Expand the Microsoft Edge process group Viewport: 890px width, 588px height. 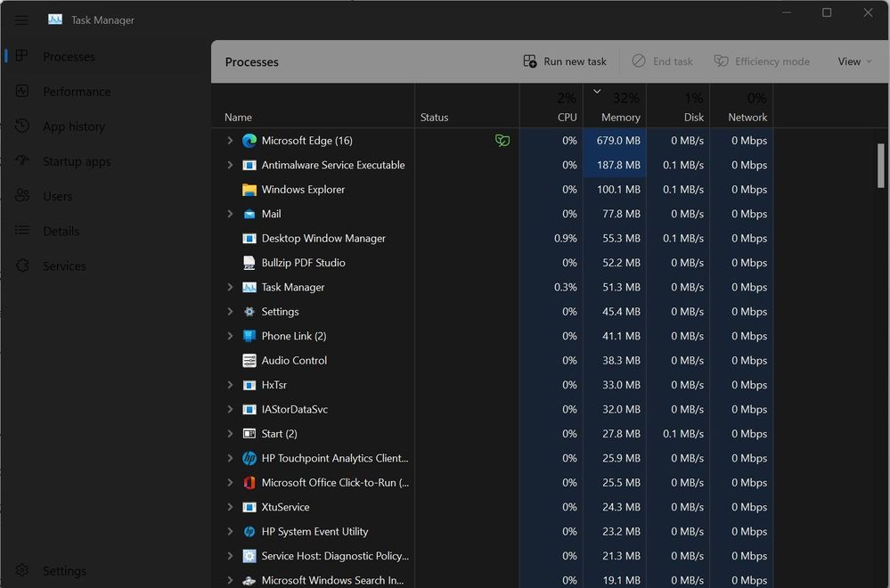(230, 141)
